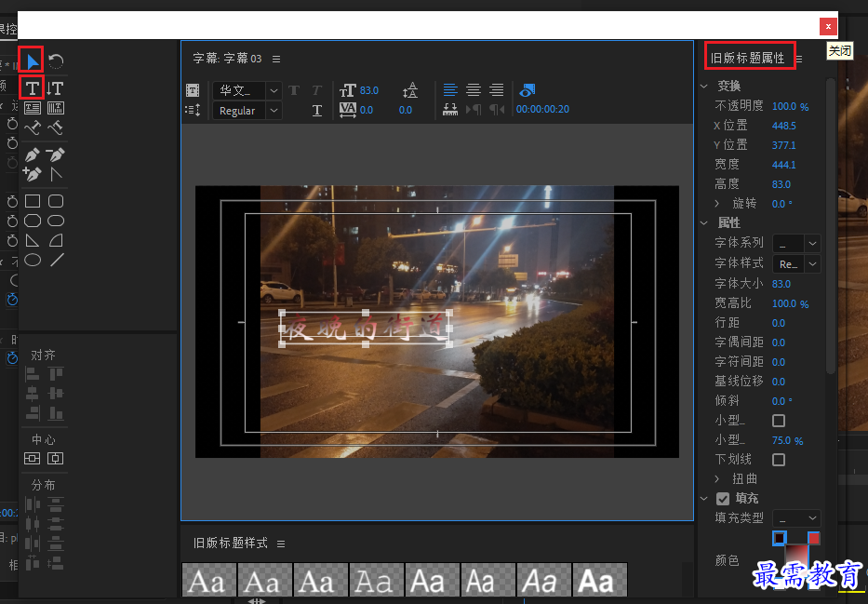868x604 pixels.
Task: Select the Area Type tool
Action: [33, 107]
